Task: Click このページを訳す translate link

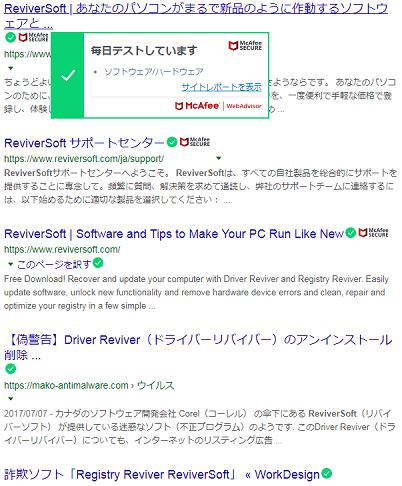Action: (x=54, y=264)
